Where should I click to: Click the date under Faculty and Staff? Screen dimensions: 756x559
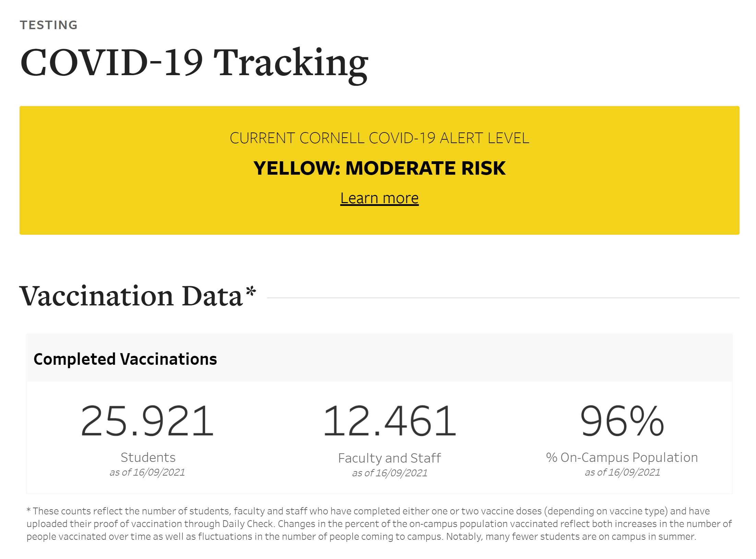click(389, 473)
